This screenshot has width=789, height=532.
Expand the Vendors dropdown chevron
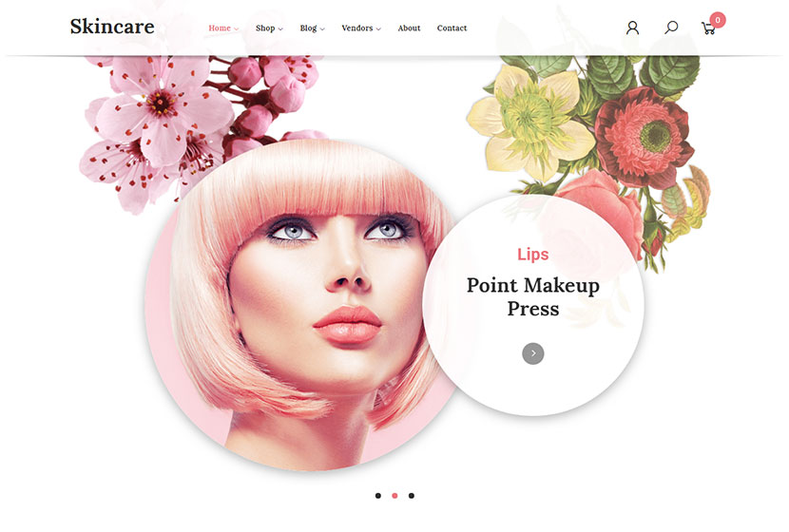coord(378,29)
